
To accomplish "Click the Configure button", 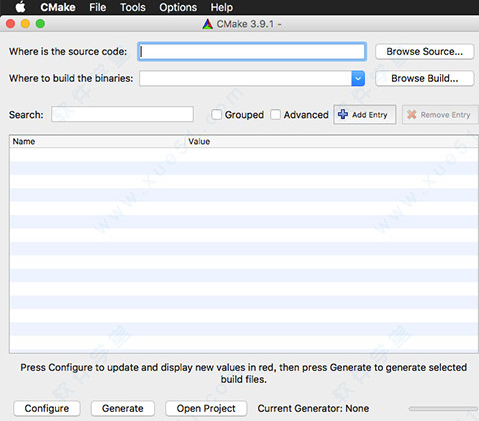I will point(47,408).
